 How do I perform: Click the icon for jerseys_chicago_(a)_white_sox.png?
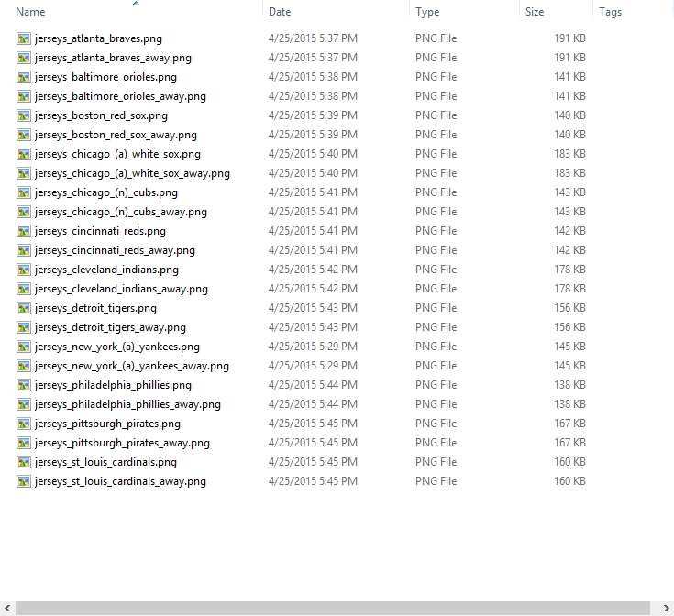click(24, 154)
